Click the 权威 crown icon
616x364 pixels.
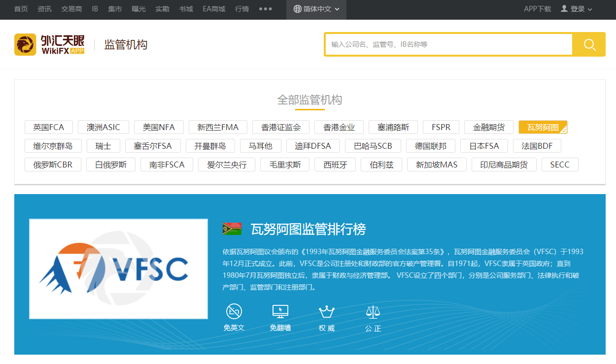(327, 311)
